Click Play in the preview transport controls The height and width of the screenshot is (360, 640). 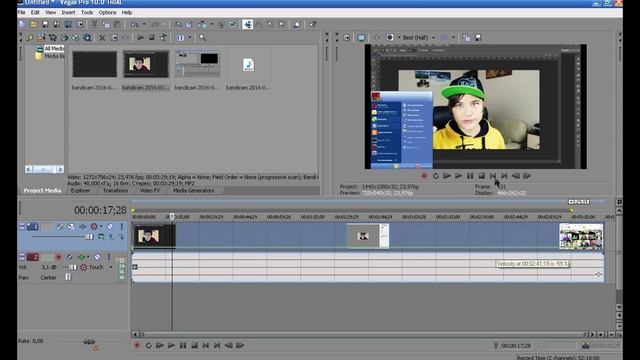coord(458,176)
